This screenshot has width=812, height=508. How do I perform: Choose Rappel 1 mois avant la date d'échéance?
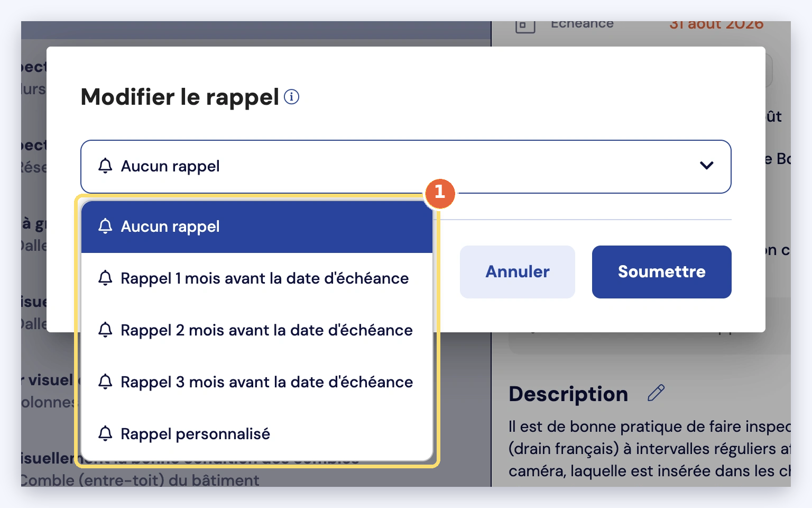(x=257, y=278)
